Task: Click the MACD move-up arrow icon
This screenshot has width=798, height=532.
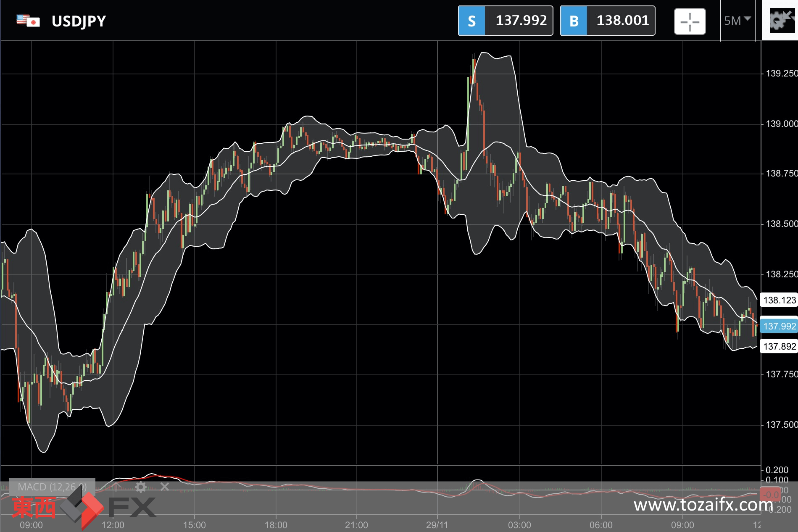Action: (x=116, y=487)
